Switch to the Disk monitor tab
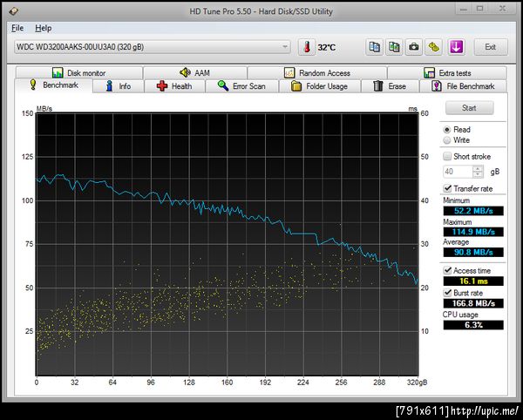 tap(79, 72)
